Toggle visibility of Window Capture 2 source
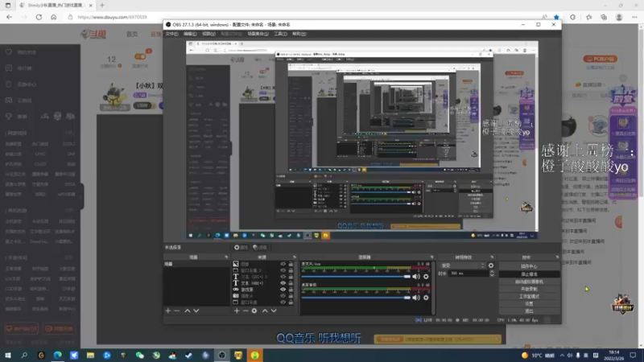 (283, 270)
